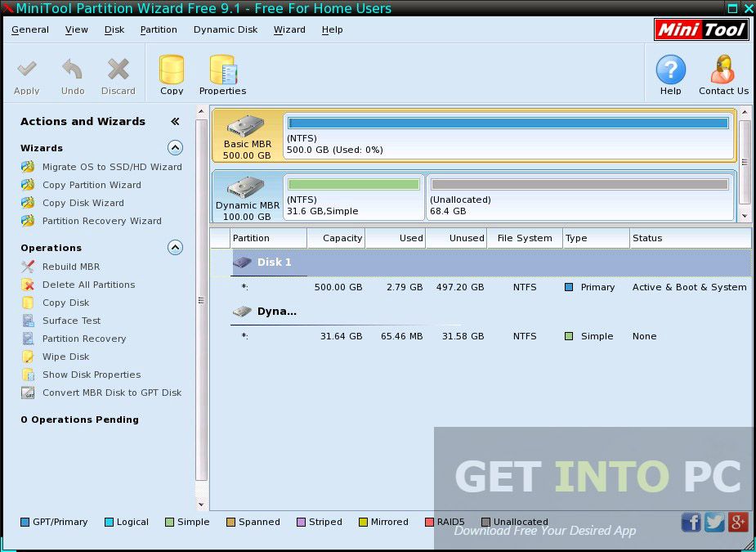This screenshot has width=756, height=552.
Task: Collapse the Actions and Wizards panel
Action: pyautogui.click(x=175, y=122)
